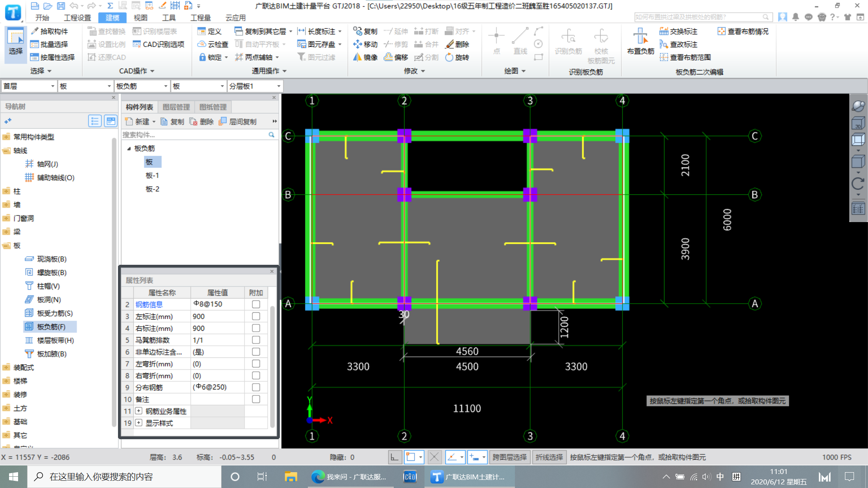Click 复制 copy in modify group
The height and width of the screenshot is (488, 868).
click(x=365, y=31)
